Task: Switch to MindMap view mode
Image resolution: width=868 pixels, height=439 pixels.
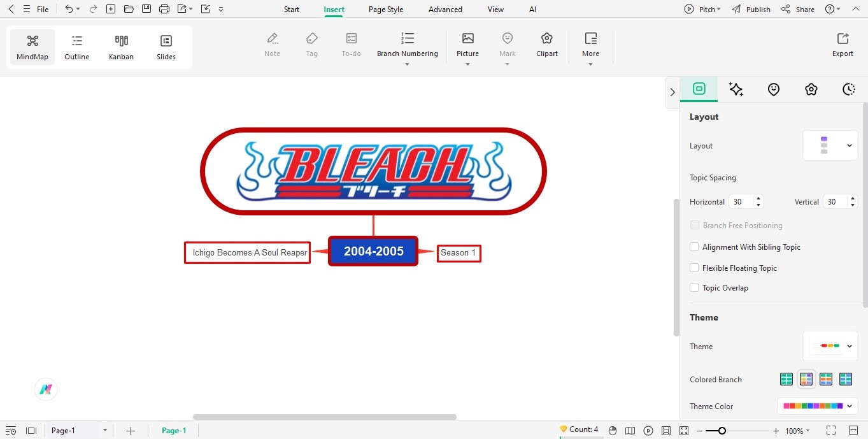Action: [32, 47]
